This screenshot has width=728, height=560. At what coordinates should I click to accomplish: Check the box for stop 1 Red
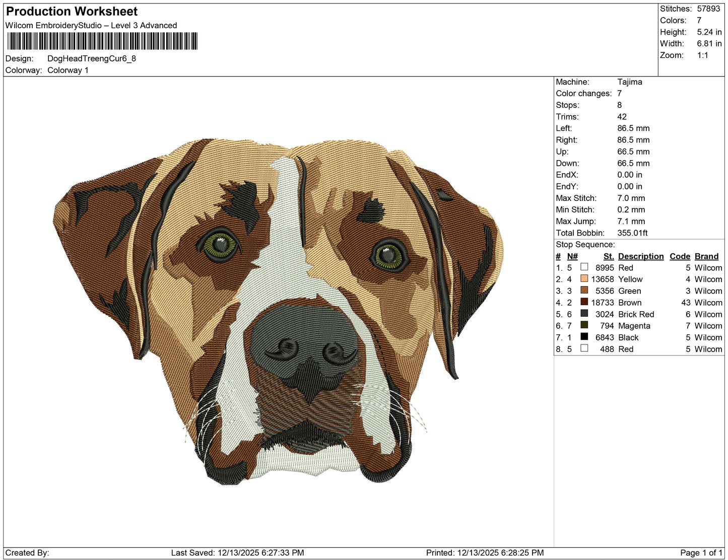(x=584, y=267)
